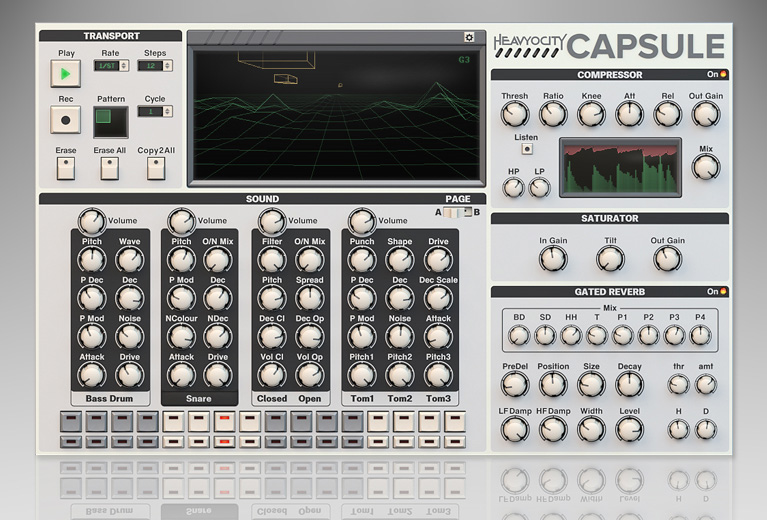Open the Rate stepper arrows
This screenshot has width=767, height=520.
(124, 66)
